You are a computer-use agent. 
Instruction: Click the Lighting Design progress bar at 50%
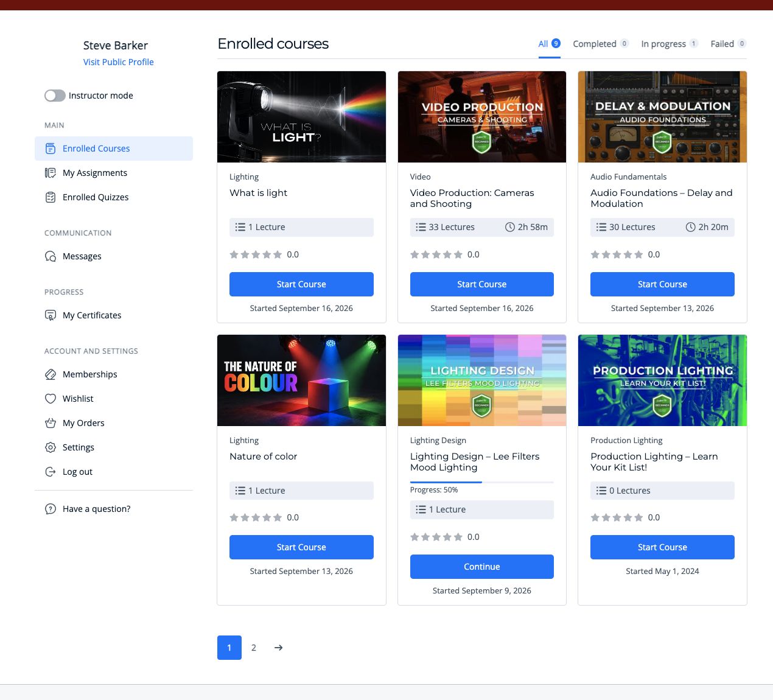482,482
